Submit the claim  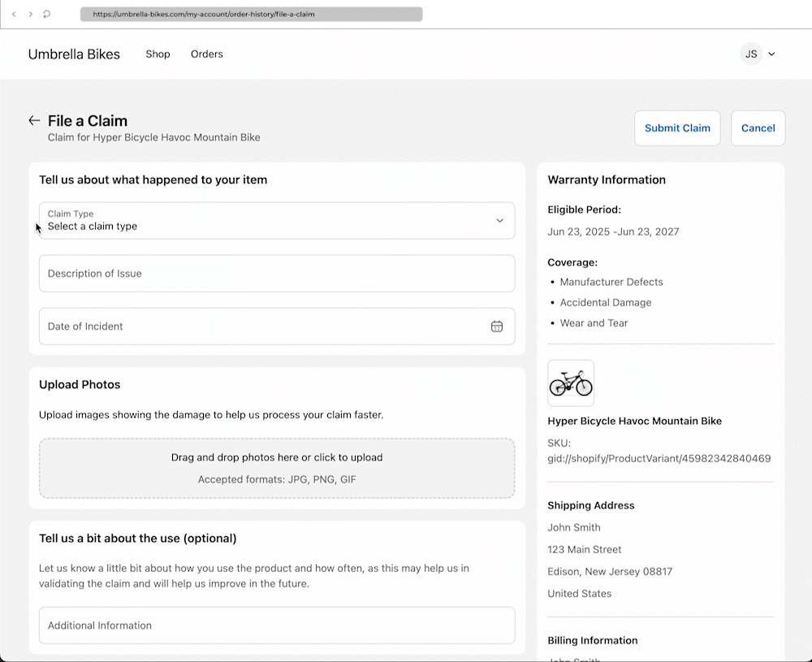pos(677,128)
